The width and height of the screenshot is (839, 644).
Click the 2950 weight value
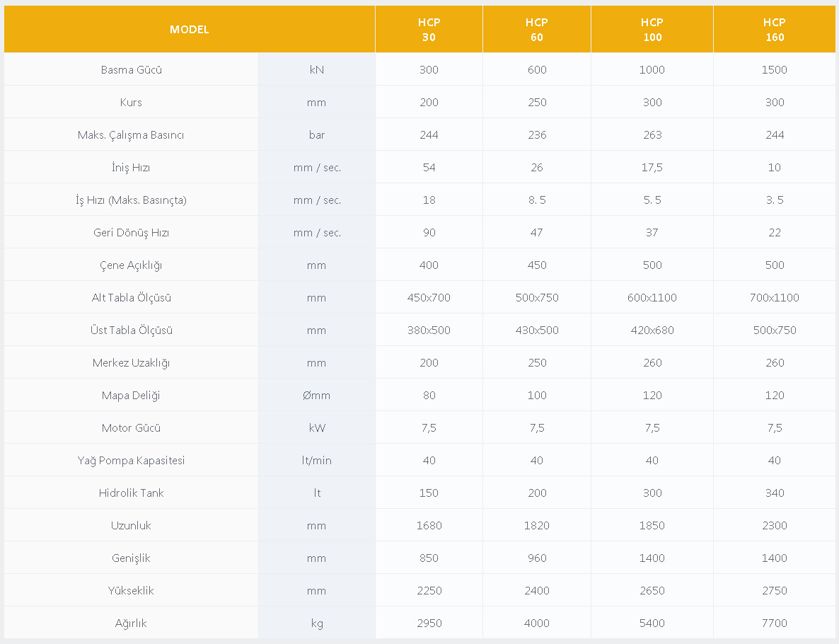429,623
